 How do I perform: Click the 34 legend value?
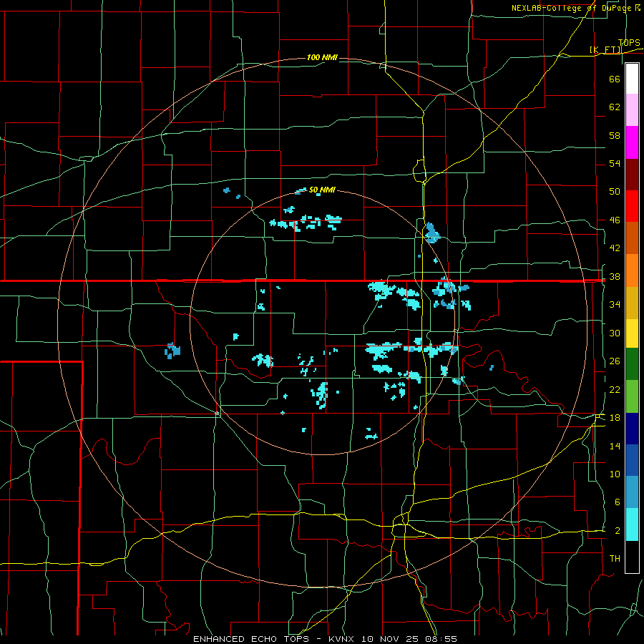(x=615, y=305)
